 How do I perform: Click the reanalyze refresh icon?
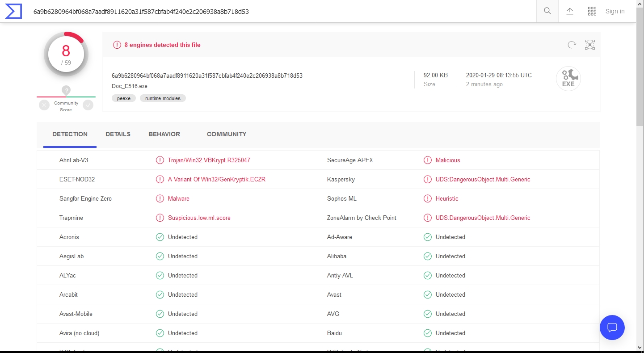click(572, 45)
